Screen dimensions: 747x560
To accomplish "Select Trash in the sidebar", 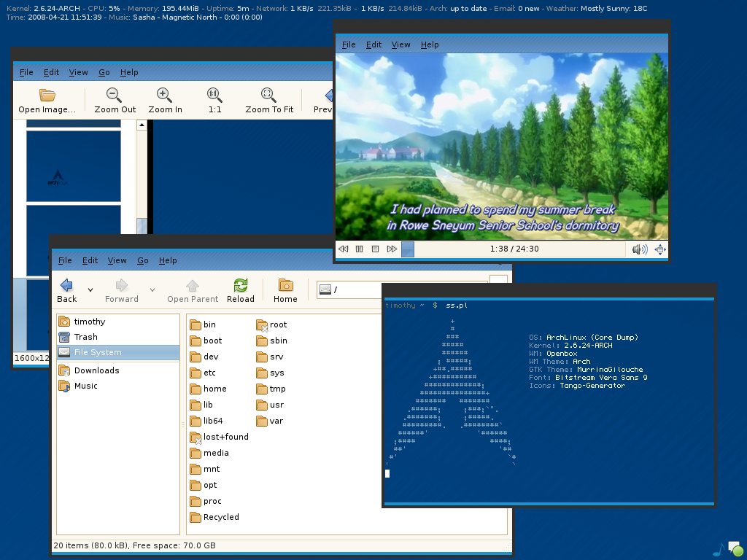I will coord(118,337).
